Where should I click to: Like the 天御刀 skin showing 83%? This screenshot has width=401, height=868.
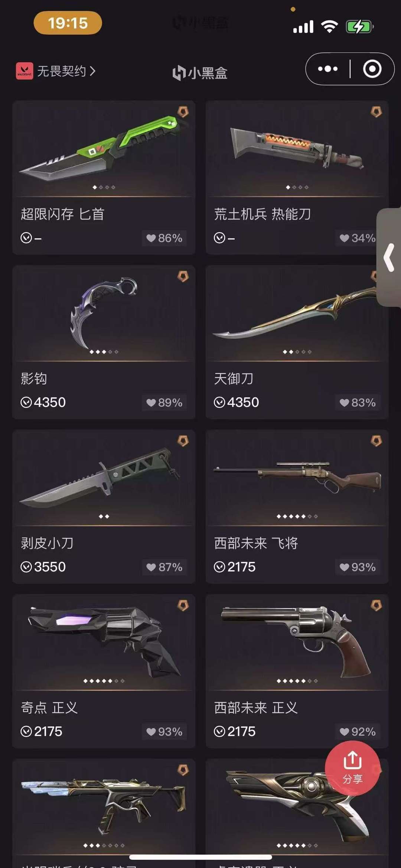point(358,403)
